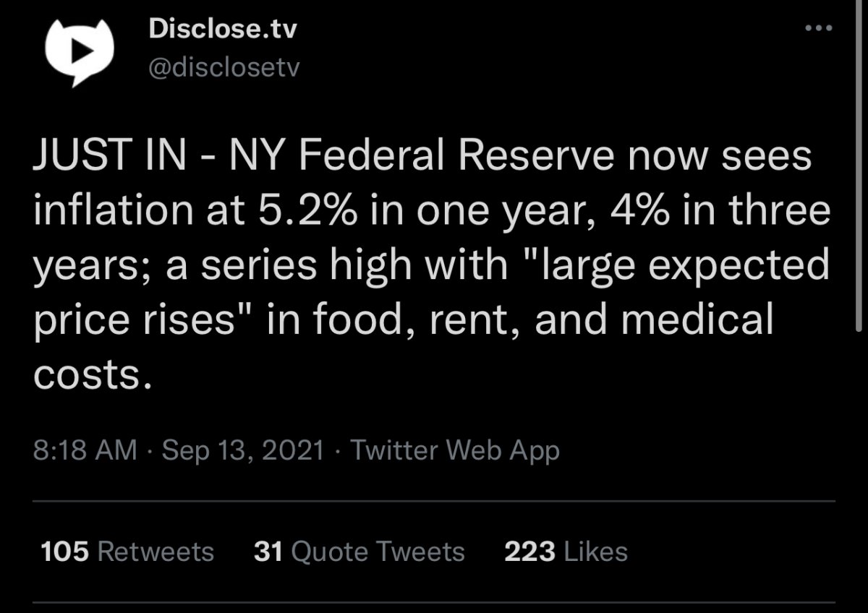Select the Sep 13, 2021 date
Viewport: 868px width, 613px height.
tap(243, 450)
